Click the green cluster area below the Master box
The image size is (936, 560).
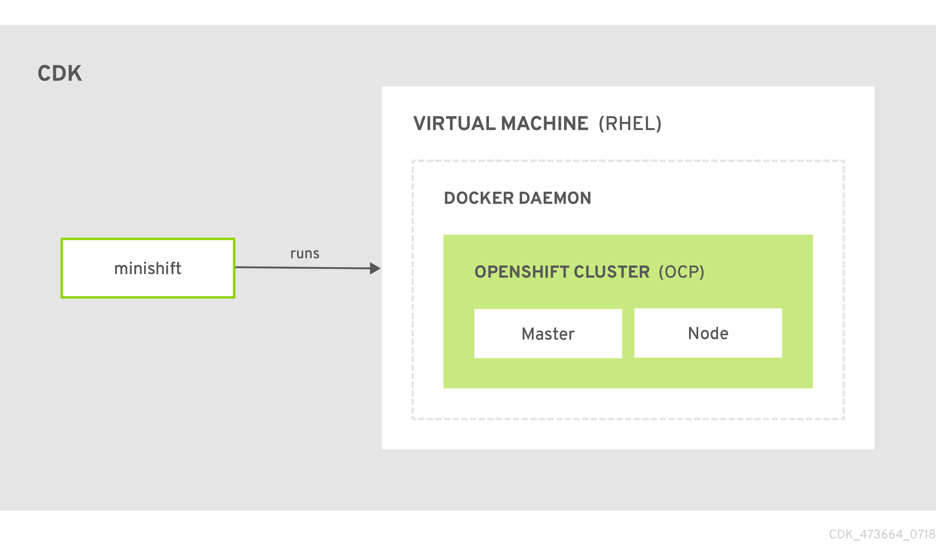click(547, 373)
